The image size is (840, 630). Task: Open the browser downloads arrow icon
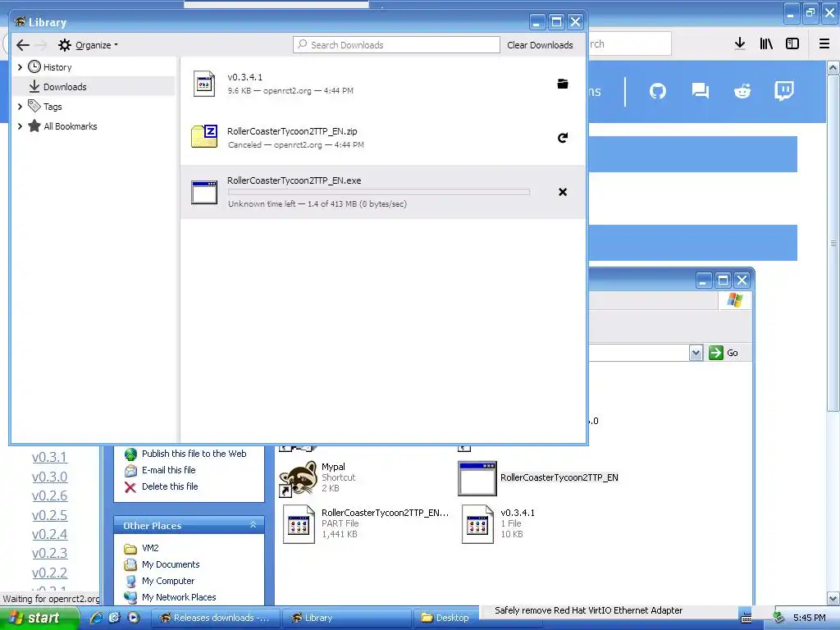pos(740,44)
